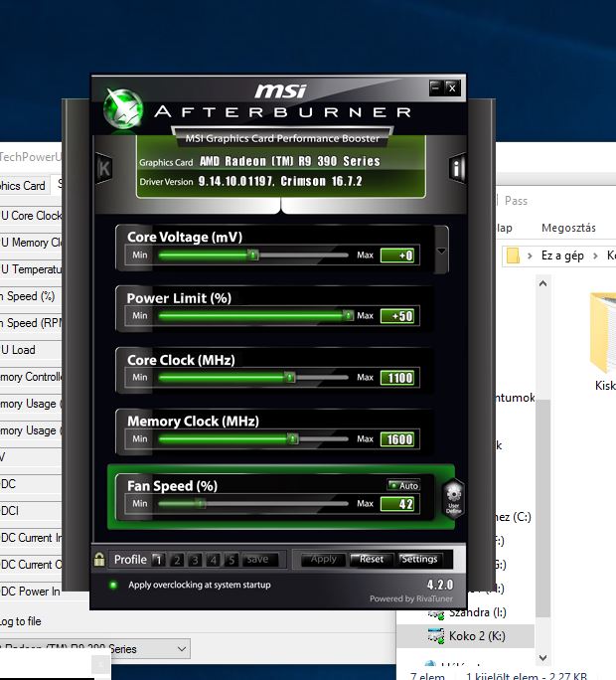Click the breadcrumb chevron before Ez a gép
The image size is (616, 680).
530,255
